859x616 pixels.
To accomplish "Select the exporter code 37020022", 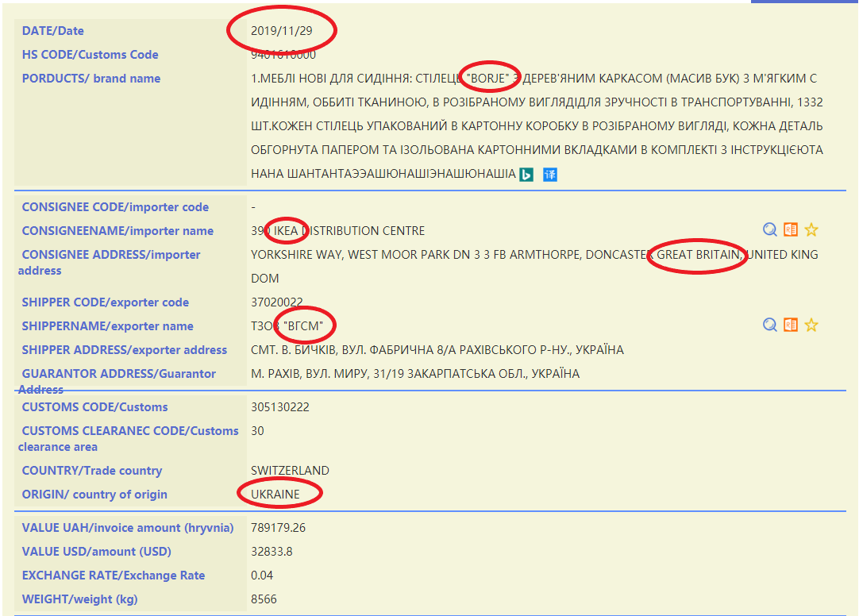I will tap(276, 302).
